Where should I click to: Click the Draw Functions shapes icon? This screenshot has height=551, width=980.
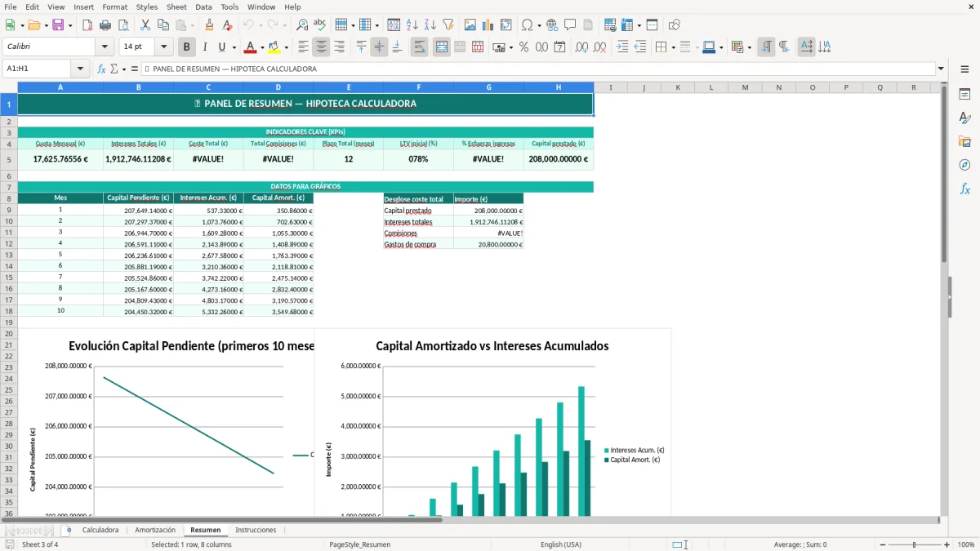tap(675, 25)
